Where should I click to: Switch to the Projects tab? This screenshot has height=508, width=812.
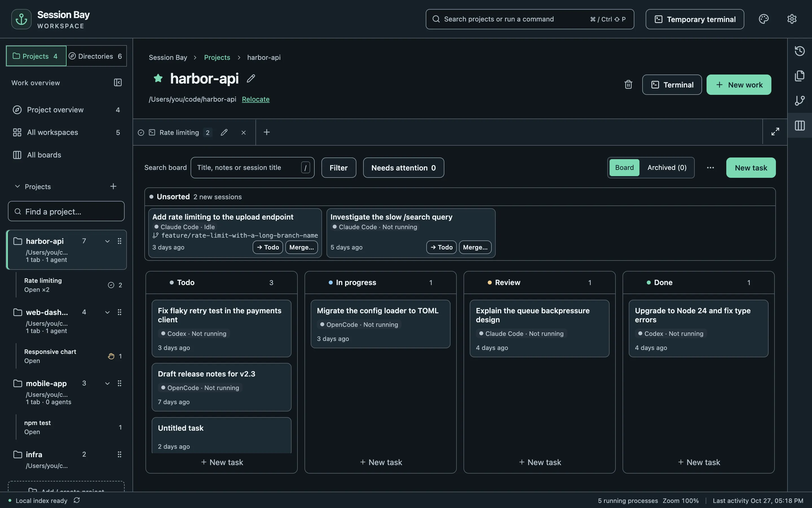[x=36, y=56]
